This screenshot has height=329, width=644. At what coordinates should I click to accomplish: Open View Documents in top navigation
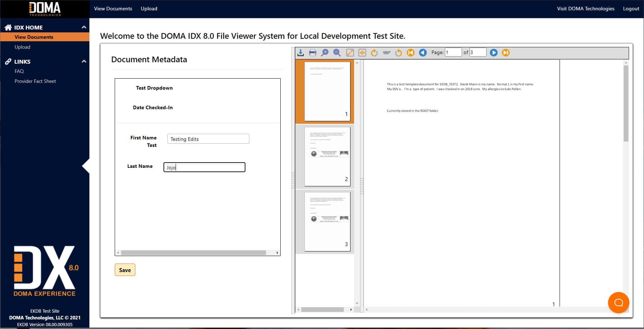point(113,9)
